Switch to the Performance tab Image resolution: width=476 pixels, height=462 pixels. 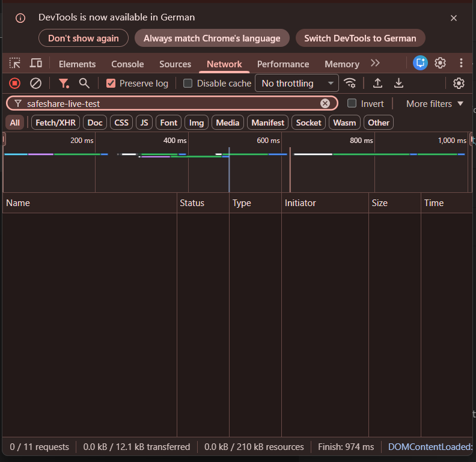click(283, 64)
